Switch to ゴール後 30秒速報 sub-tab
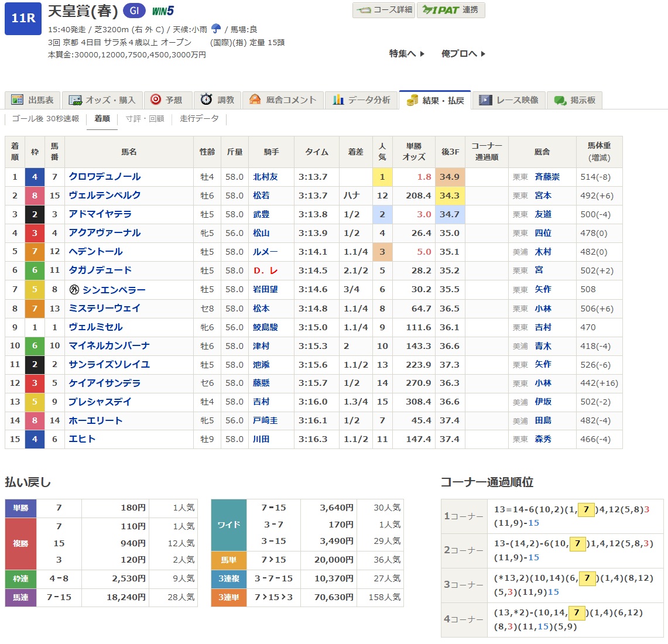This screenshot has width=668, height=644. point(46,119)
